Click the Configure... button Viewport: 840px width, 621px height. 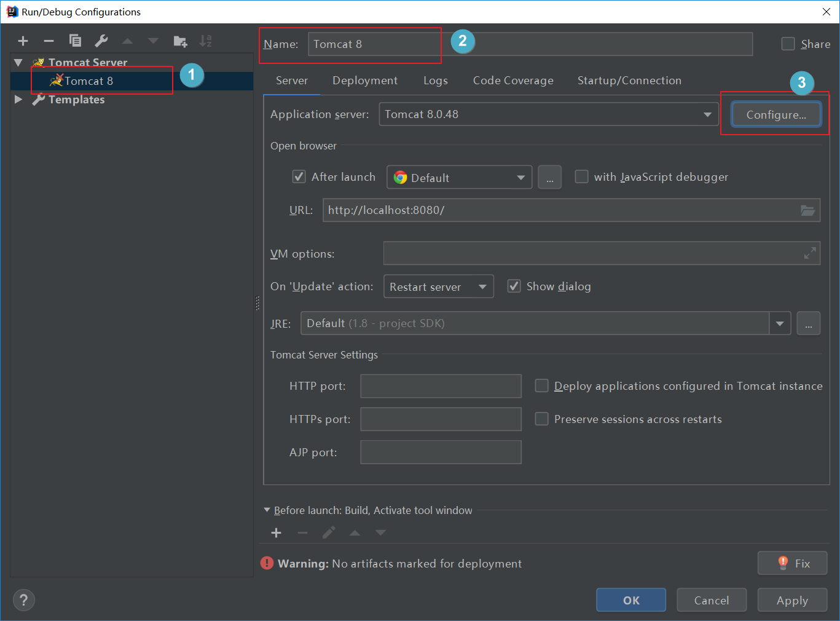coord(776,114)
